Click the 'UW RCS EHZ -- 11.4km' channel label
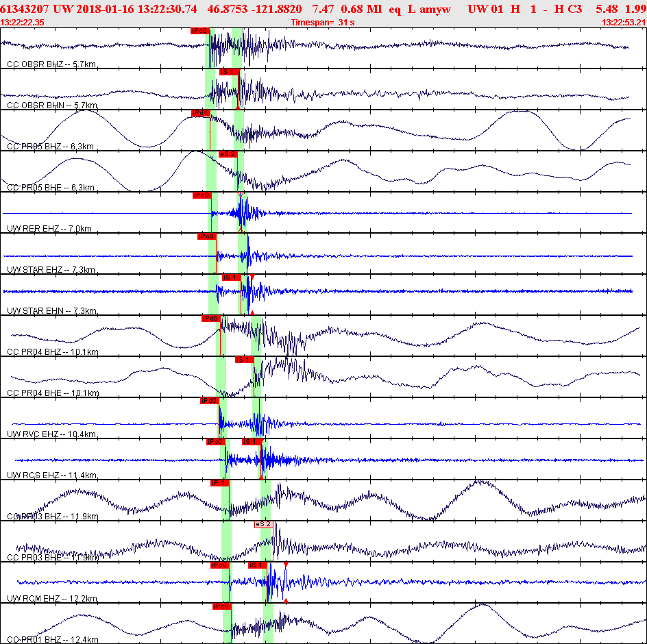Viewport: 647px width, 644px height. [52, 475]
